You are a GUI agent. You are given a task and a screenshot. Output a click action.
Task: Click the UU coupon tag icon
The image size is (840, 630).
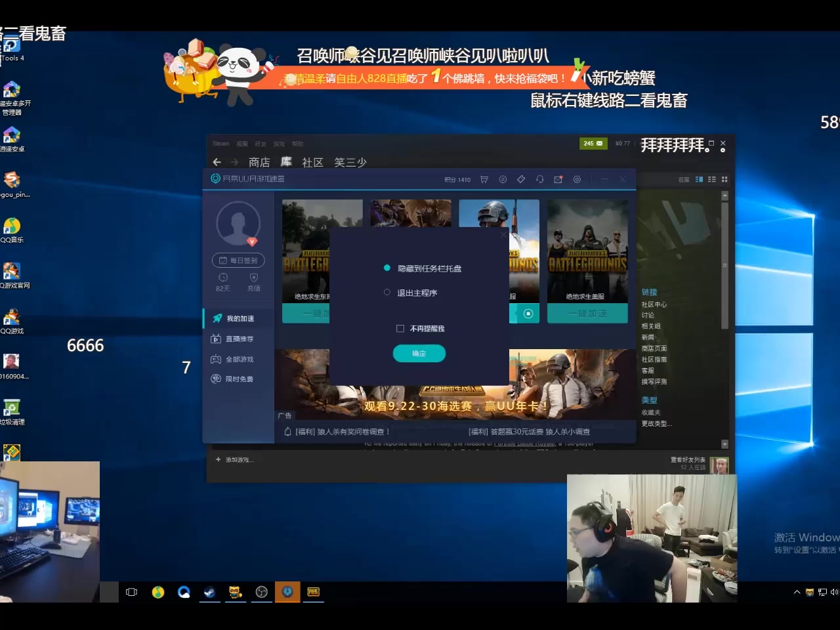coord(521,179)
